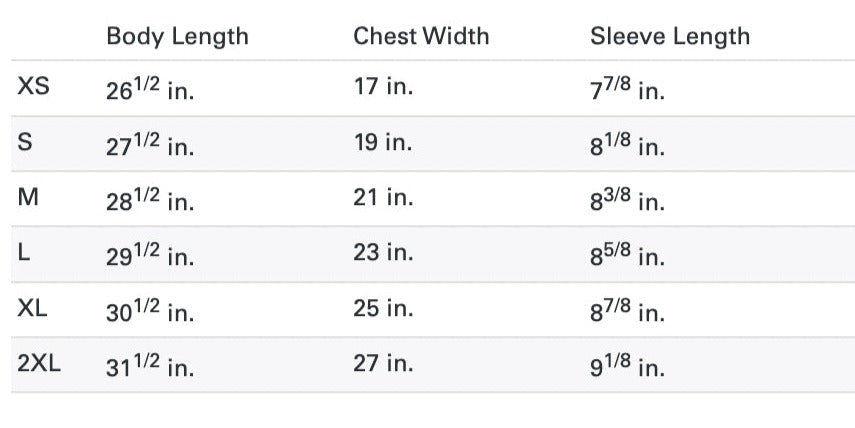Select the L size row label
This screenshot has width=855, height=428.
25,254
